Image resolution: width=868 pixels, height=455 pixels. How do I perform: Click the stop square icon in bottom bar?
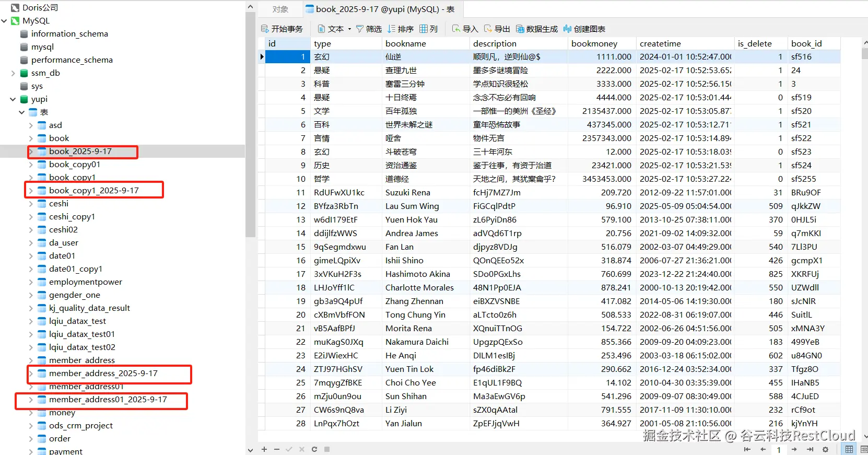point(327,449)
